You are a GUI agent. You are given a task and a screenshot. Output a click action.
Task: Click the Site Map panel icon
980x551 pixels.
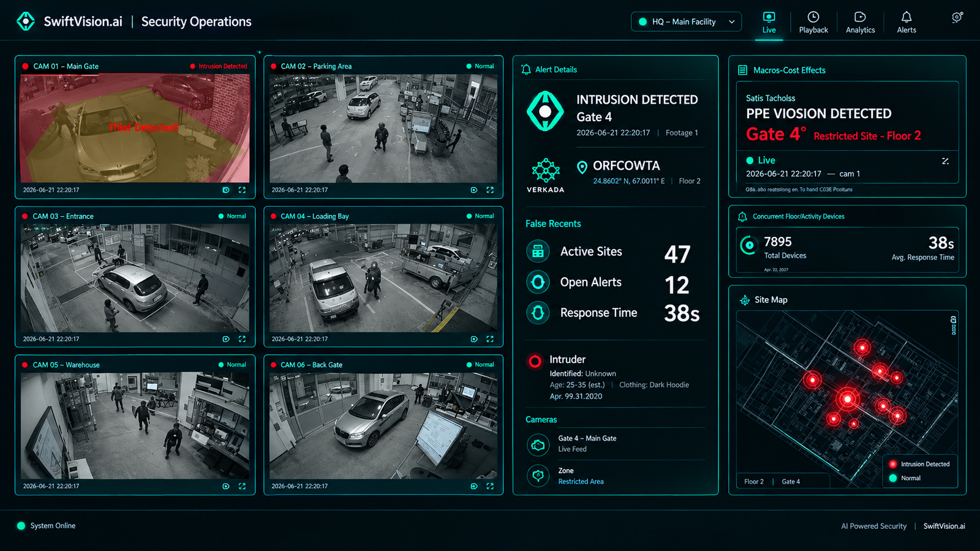point(745,300)
